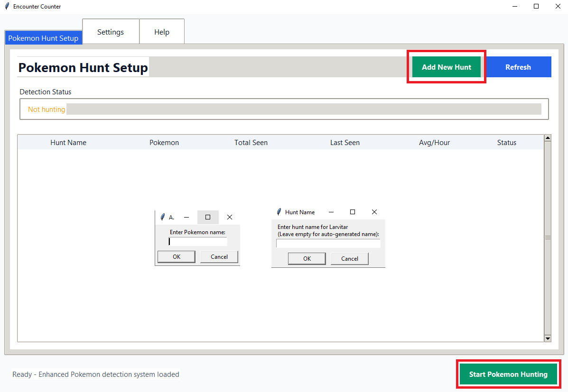Switch to the Pokemon Hunt Setup tab
Viewport: 568px width, 392px height.
click(x=44, y=38)
